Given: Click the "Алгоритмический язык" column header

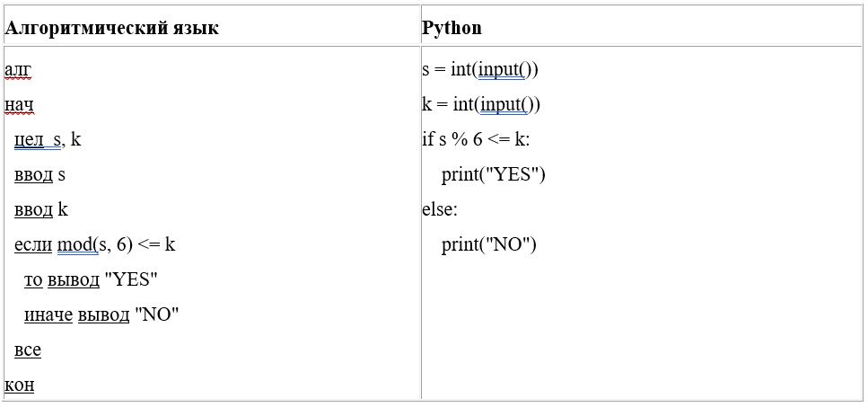Looking at the screenshot, I should pos(112,28).
